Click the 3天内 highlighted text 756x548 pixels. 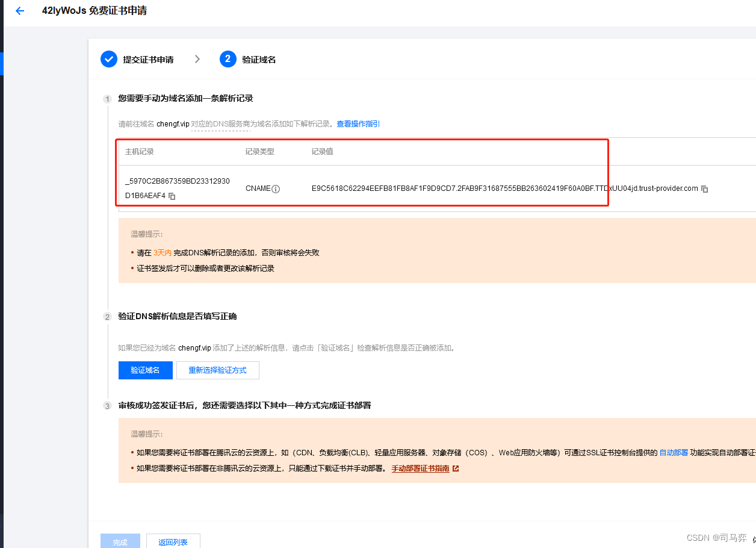(x=163, y=253)
